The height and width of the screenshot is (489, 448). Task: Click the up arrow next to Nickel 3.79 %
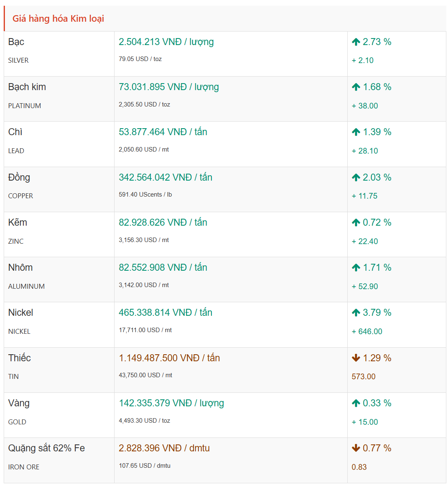[x=356, y=312]
